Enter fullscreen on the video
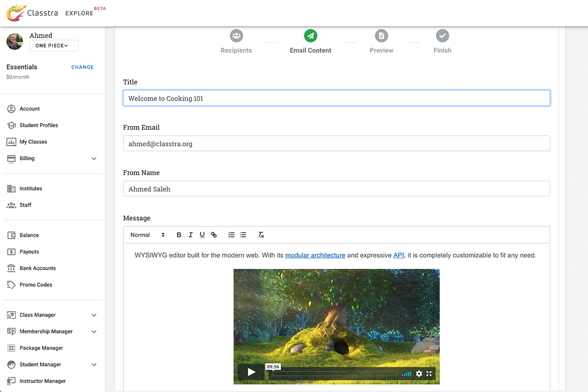588x392 pixels. tap(429, 373)
